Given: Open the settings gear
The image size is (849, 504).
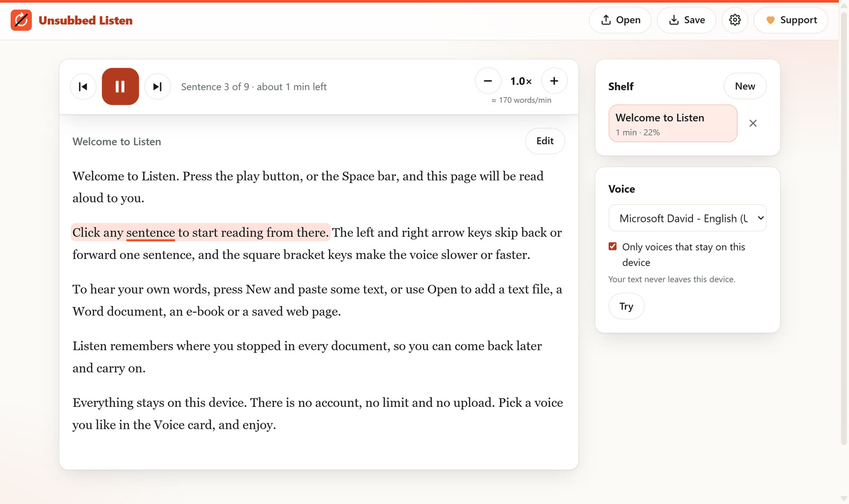Looking at the screenshot, I should pos(735,20).
